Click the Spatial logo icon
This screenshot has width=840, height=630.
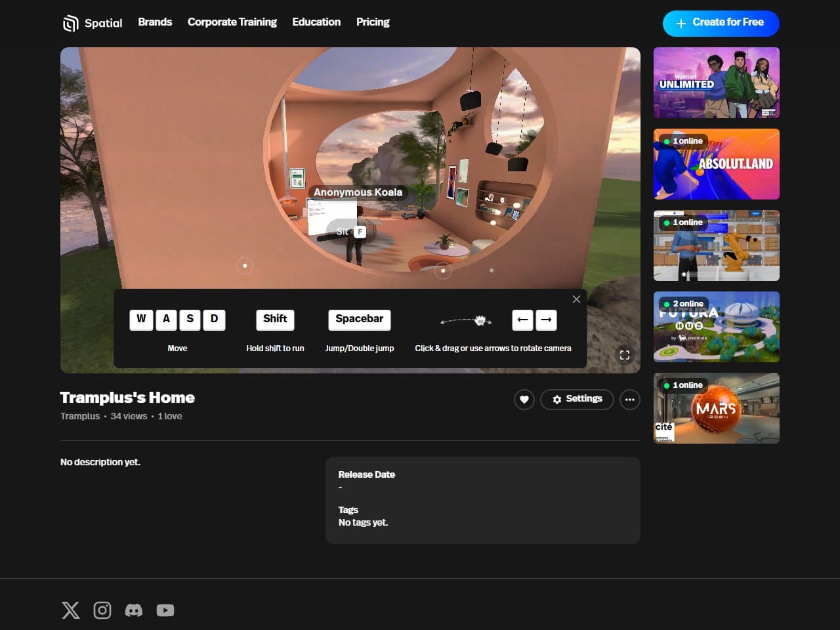70,24
